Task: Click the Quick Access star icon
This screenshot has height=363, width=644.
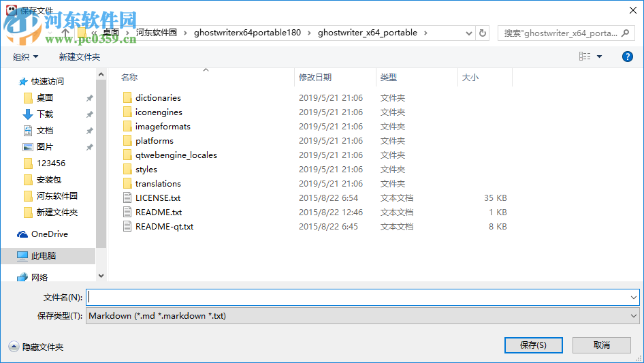Action: pyautogui.click(x=23, y=82)
